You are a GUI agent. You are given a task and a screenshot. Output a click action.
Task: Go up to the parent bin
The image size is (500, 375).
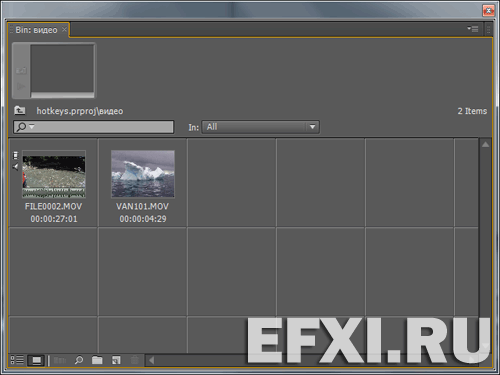tap(20, 110)
